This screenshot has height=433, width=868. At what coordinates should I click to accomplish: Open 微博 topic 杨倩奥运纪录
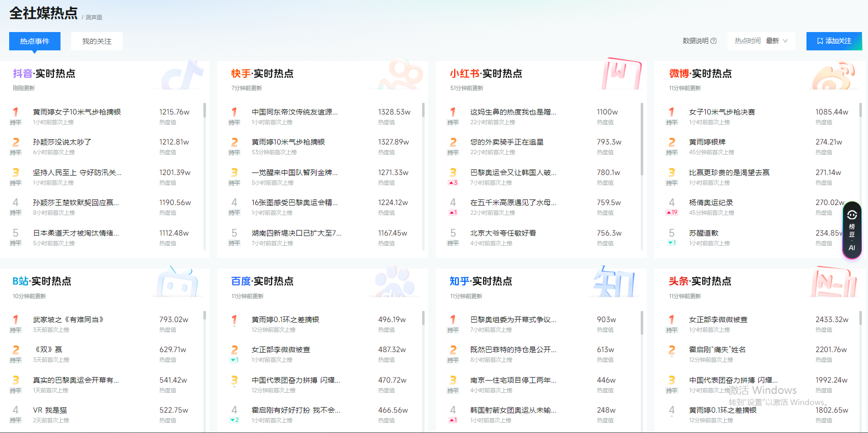711,203
